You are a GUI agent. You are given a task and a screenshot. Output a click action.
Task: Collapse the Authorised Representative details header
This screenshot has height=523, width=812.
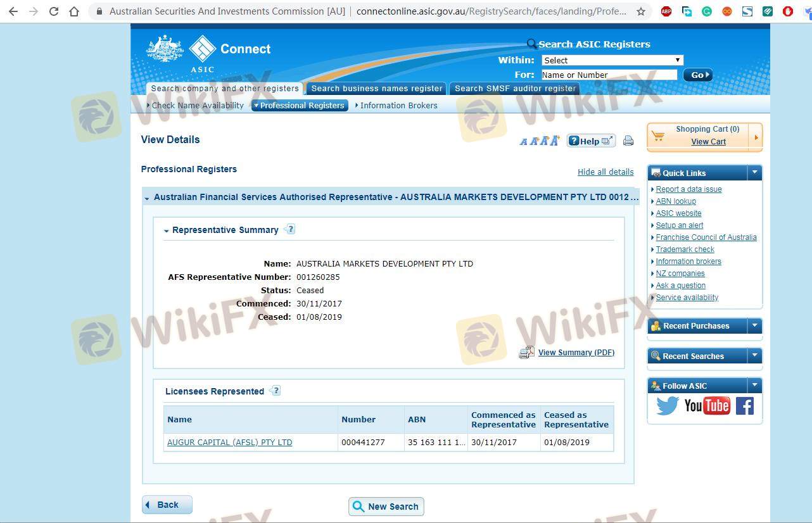(x=147, y=198)
